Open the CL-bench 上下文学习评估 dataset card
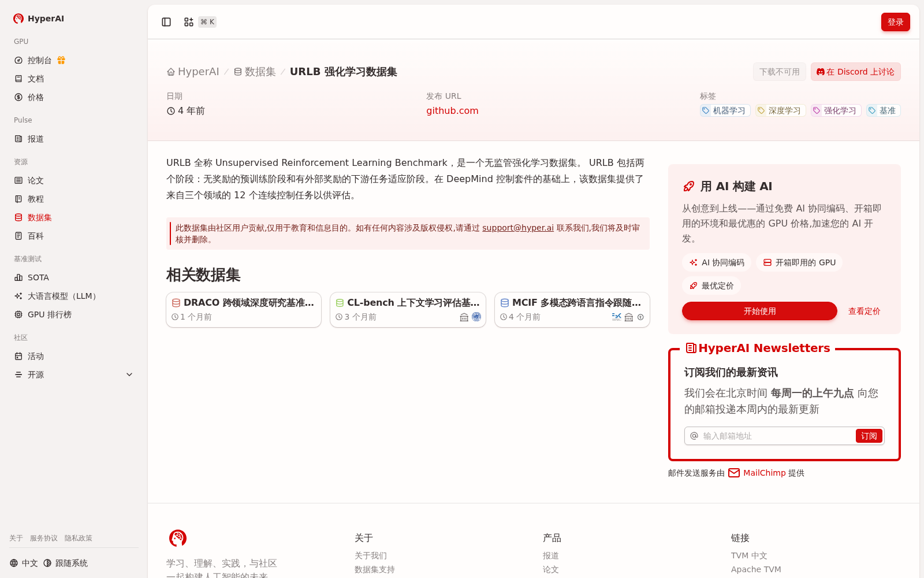 pos(408,310)
